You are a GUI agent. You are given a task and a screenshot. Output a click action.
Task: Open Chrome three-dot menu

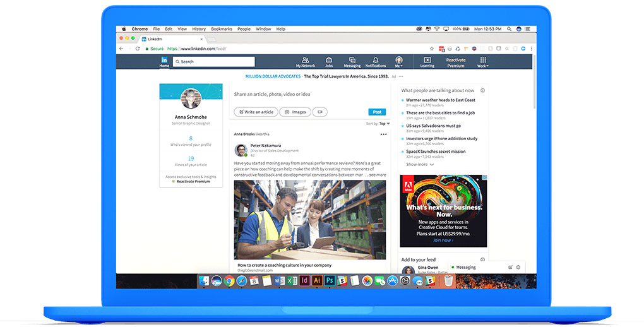point(531,49)
